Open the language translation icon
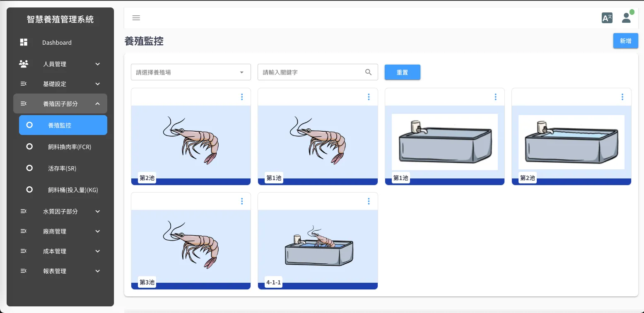644x313 pixels. pos(607,18)
